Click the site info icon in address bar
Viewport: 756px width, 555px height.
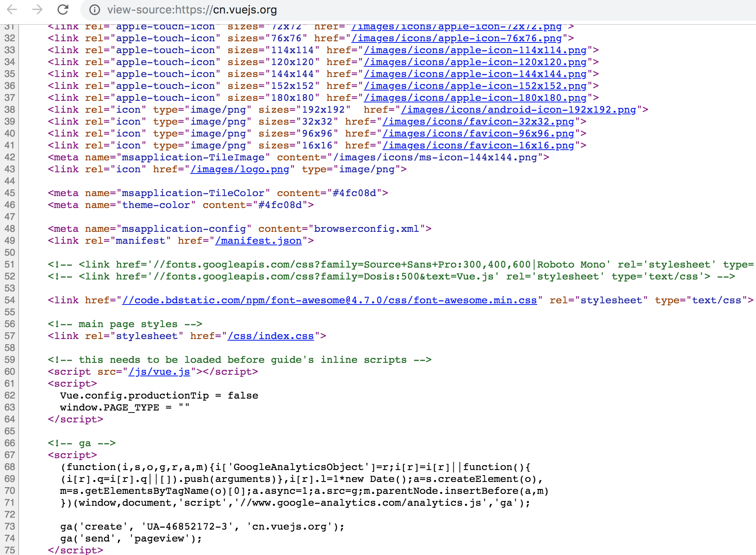pos(94,10)
